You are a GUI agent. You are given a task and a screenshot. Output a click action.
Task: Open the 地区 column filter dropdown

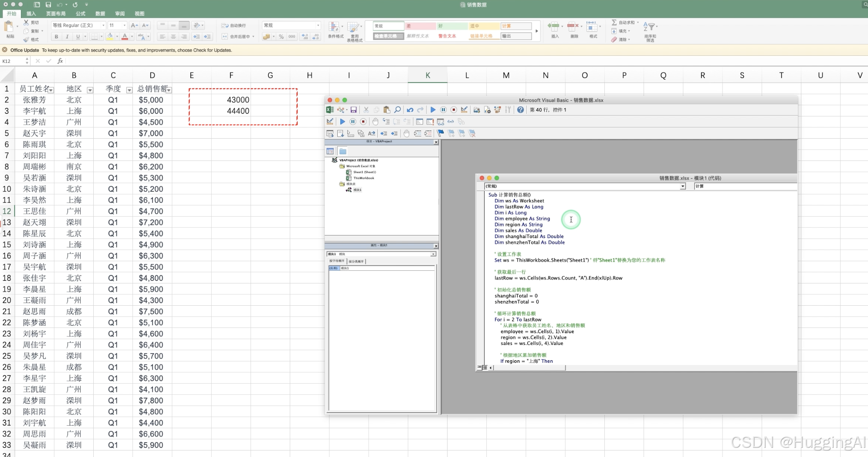coord(90,90)
